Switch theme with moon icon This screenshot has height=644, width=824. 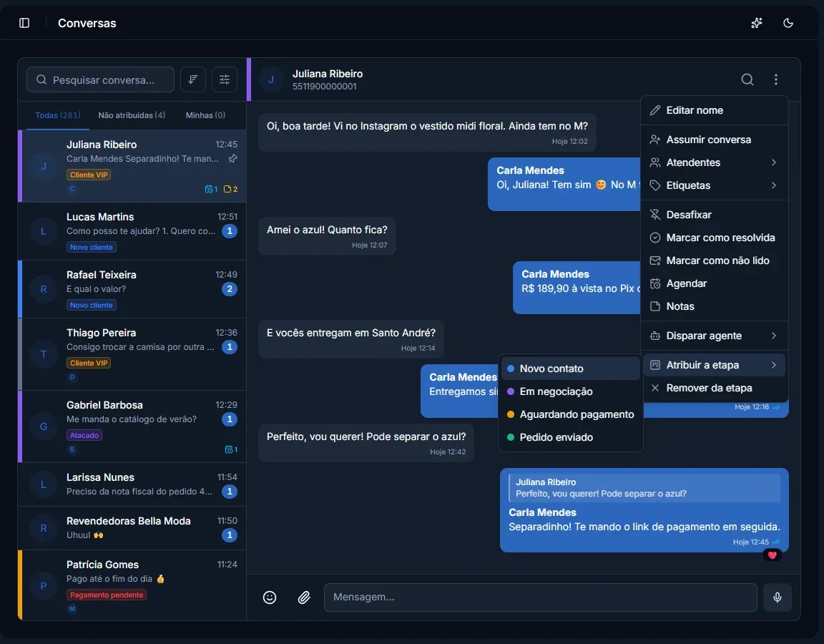point(788,23)
